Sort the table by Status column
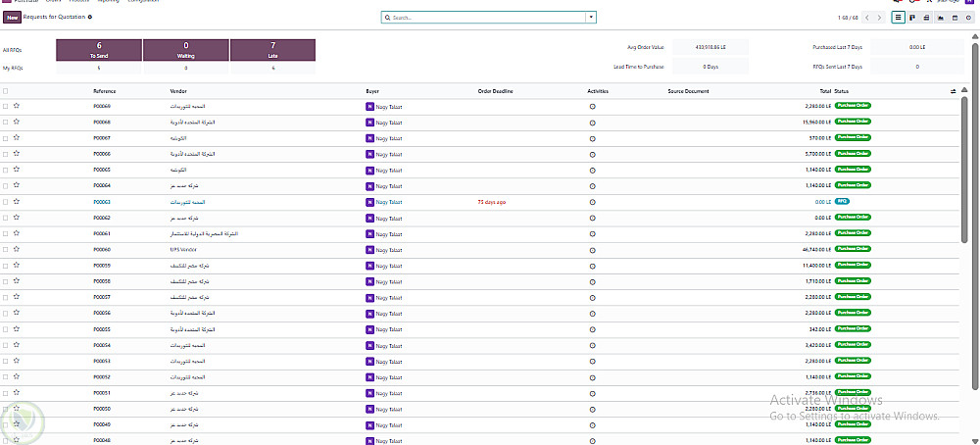 [x=841, y=91]
